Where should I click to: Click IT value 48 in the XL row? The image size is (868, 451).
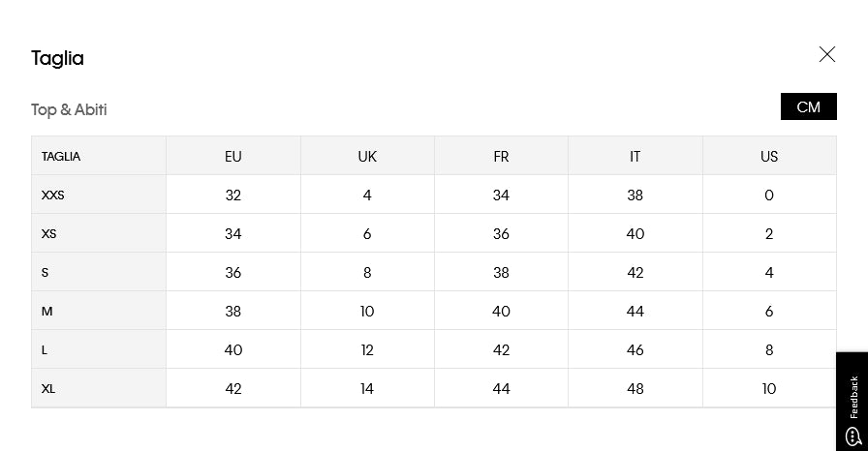pyautogui.click(x=635, y=388)
